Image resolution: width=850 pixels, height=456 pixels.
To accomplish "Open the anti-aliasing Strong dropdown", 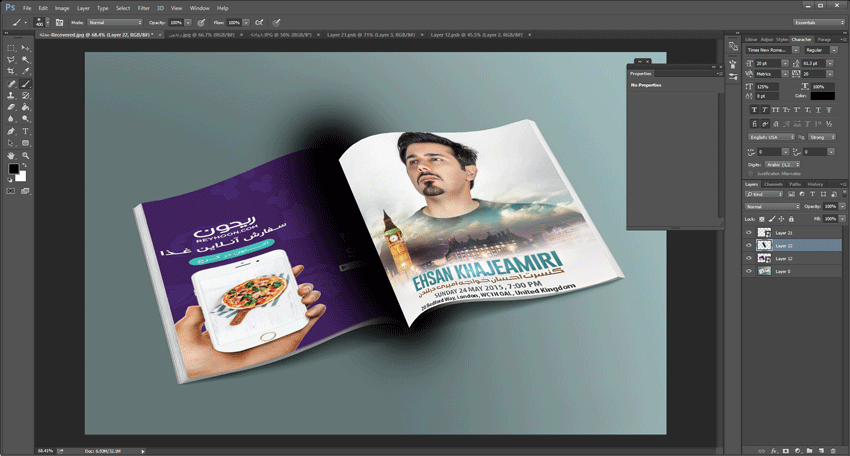I will pos(822,137).
